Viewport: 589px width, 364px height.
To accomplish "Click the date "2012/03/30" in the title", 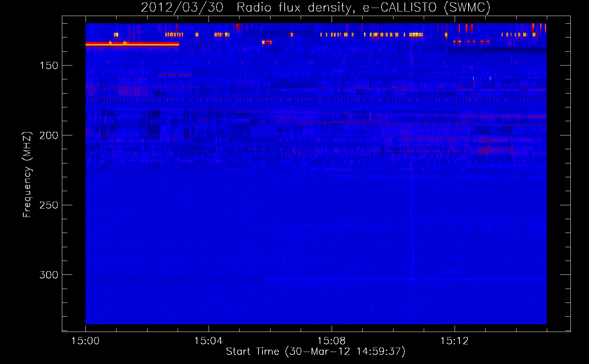I will point(182,7).
